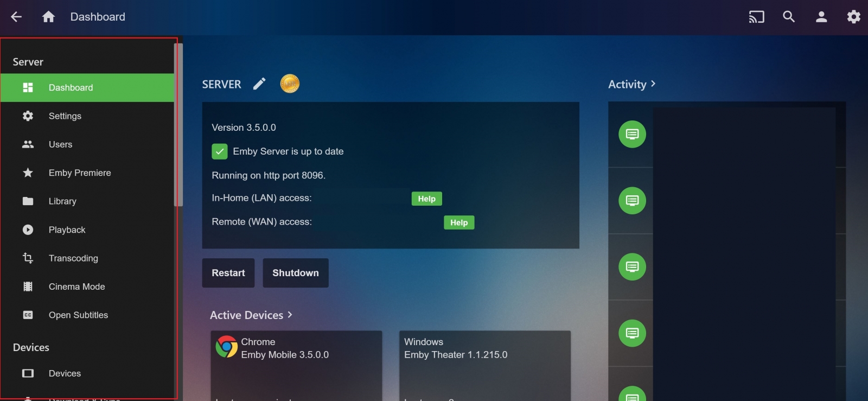Image resolution: width=868 pixels, height=401 pixels.
Task: Select the Windows Emby Theater device card
Action: pyautogui.click(x=485, y=366)
